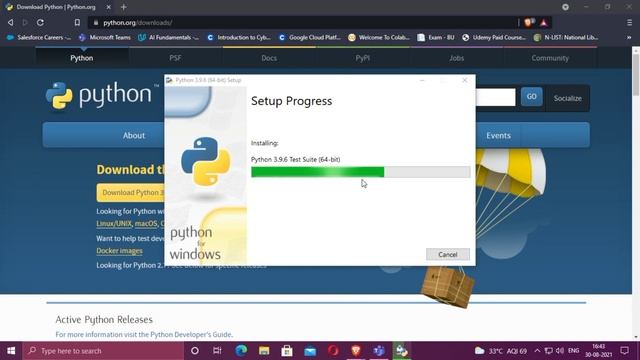Select the Python top navigation tab
640x360 pixels.
pos(82,58)
